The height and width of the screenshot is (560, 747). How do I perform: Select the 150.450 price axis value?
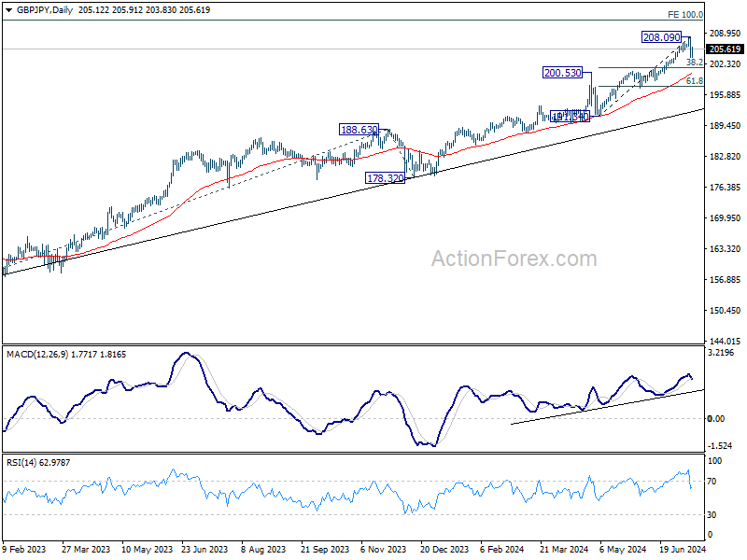click(726, 311)
